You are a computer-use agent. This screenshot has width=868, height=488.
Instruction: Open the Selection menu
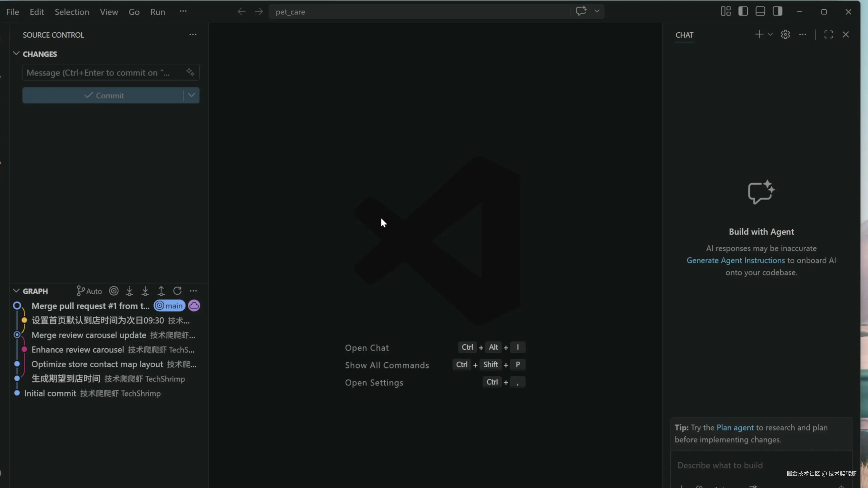(x=72, y=12)
